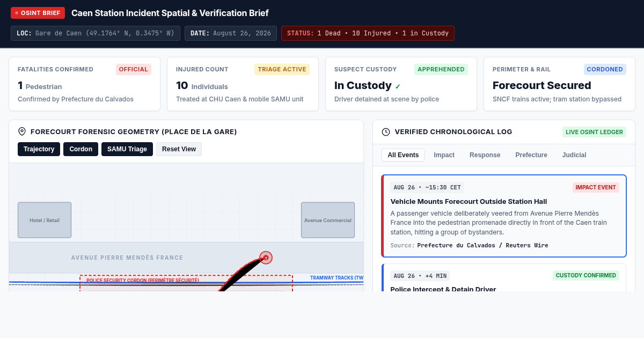Click the In Custody heading

tap(363, 85)
